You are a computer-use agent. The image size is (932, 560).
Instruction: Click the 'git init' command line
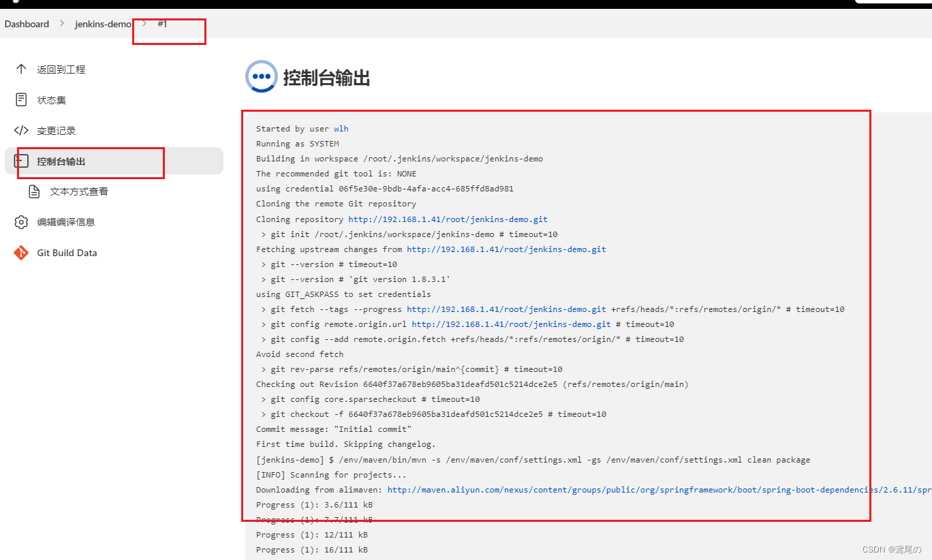coord(409,234)
